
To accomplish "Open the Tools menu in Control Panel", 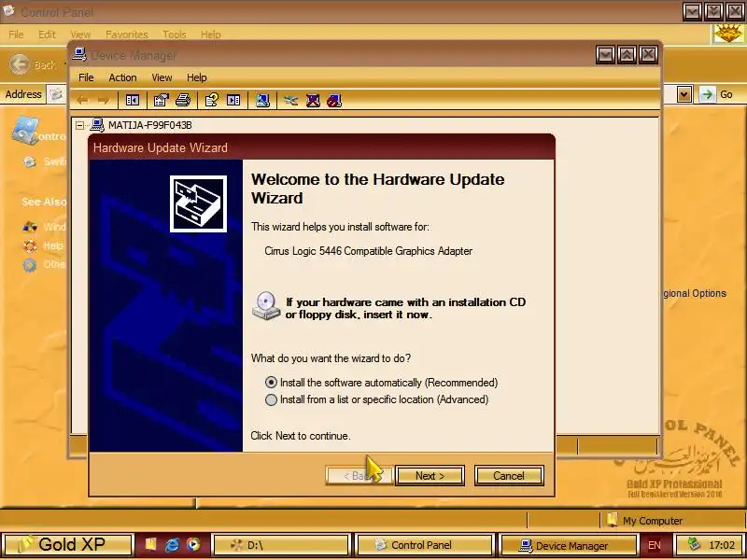I will click(175, 35).
